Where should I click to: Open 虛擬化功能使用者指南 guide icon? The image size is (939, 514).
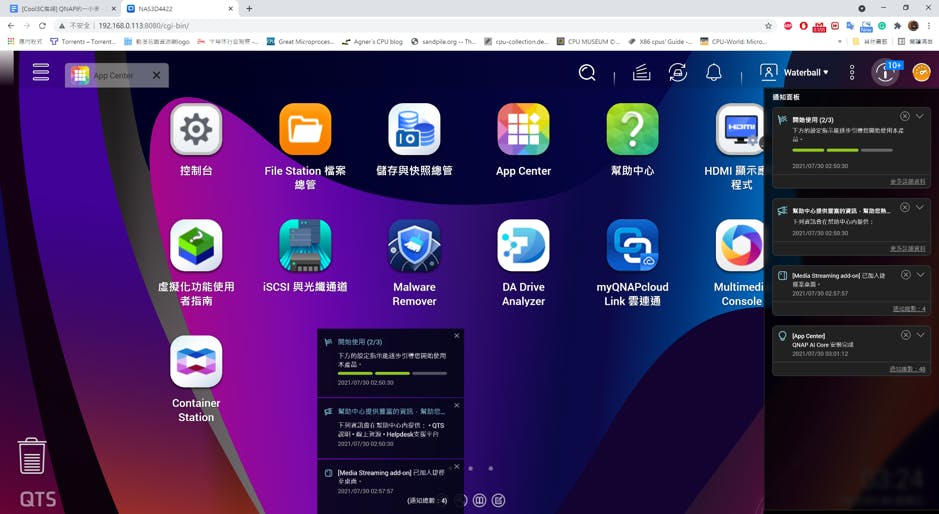pos(196,246)
